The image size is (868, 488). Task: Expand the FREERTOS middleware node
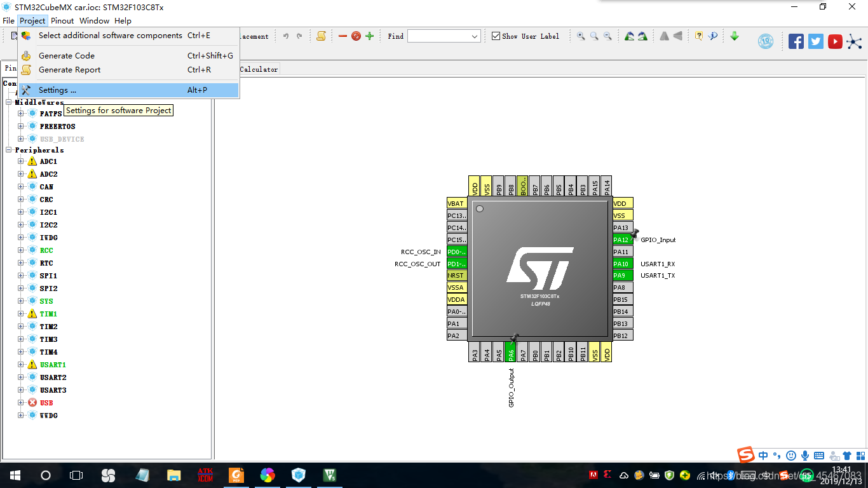coord(22,125)
